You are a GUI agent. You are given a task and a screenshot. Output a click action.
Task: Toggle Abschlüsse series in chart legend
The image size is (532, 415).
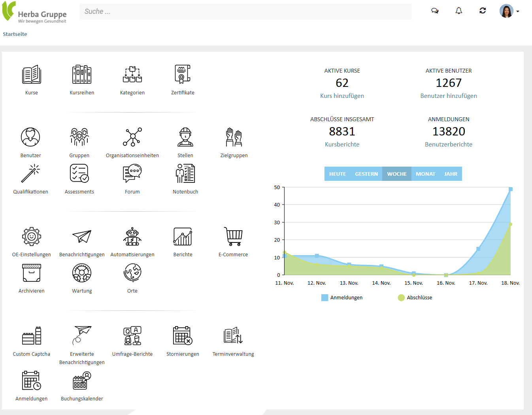coord(415,298)
